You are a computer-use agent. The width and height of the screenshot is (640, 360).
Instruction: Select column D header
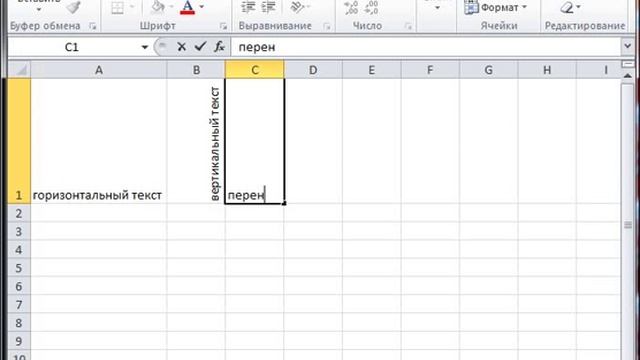[x=313, y=70]
